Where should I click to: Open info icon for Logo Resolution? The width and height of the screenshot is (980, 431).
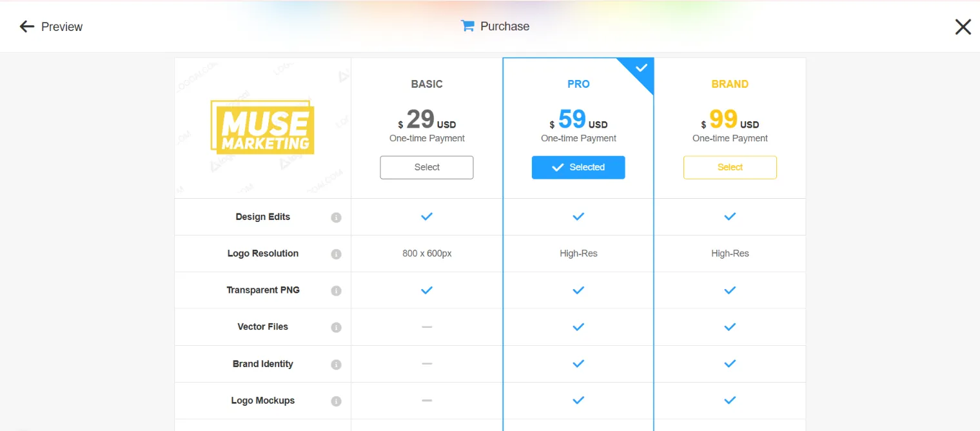click(x=336, y=254)
